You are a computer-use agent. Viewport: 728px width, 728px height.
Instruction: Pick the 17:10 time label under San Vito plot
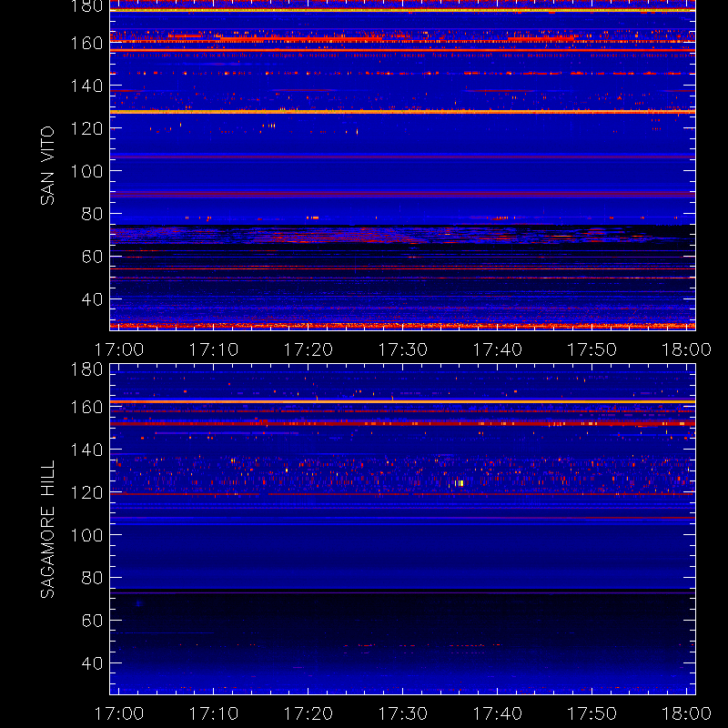point(214,349)
